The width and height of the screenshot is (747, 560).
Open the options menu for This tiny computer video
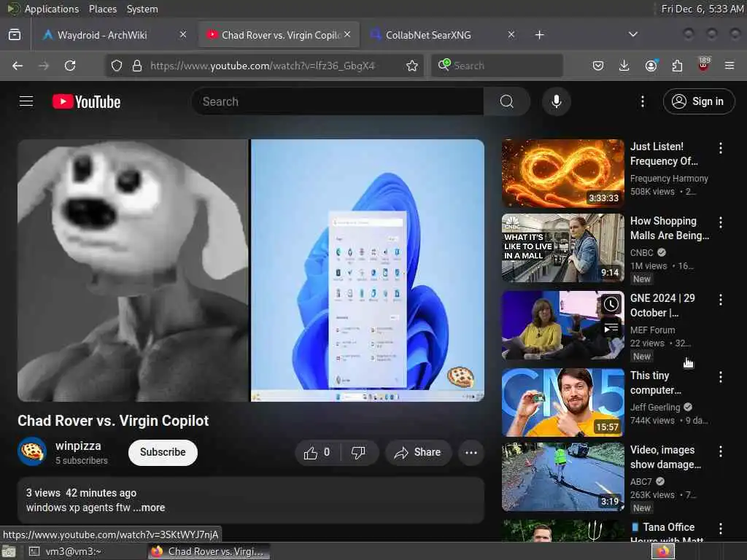coord(720,377)
